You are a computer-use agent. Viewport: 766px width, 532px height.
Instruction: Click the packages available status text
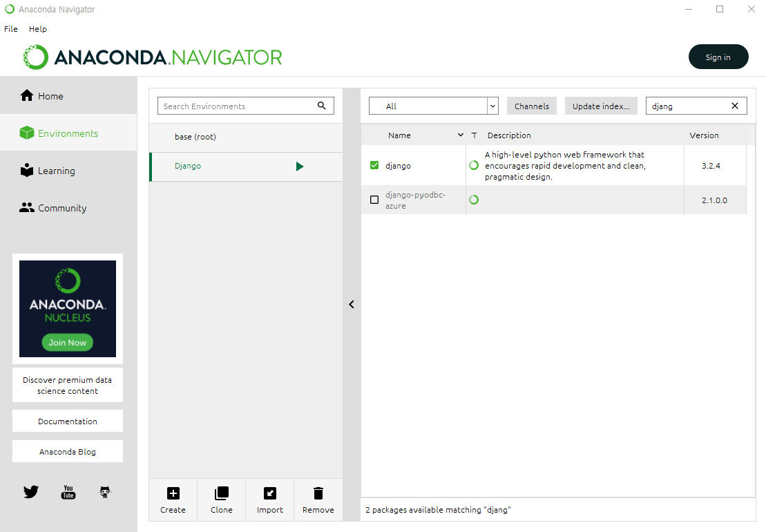click(438, 509)
